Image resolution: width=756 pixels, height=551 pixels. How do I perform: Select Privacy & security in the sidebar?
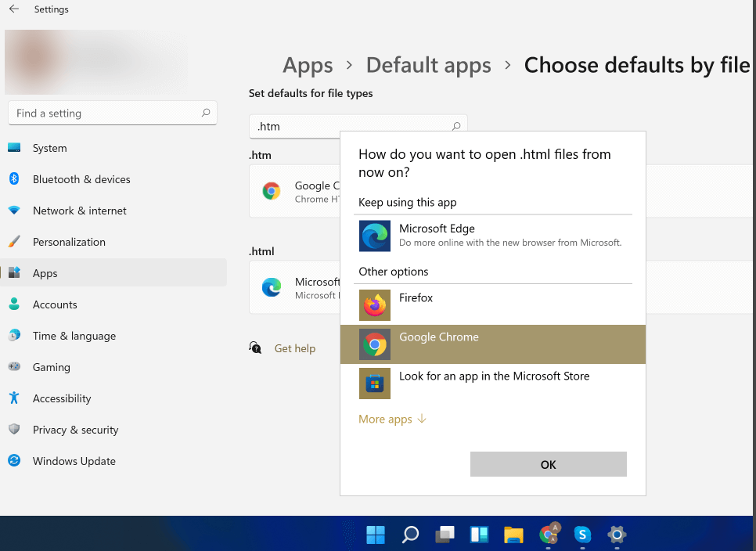(75, 430)
